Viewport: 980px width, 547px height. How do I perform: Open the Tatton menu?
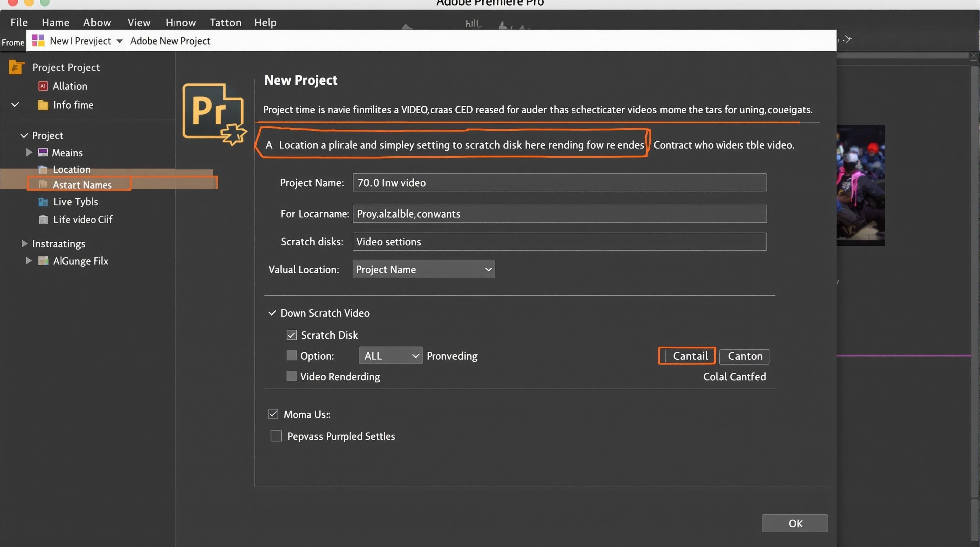tap(226, 22)
